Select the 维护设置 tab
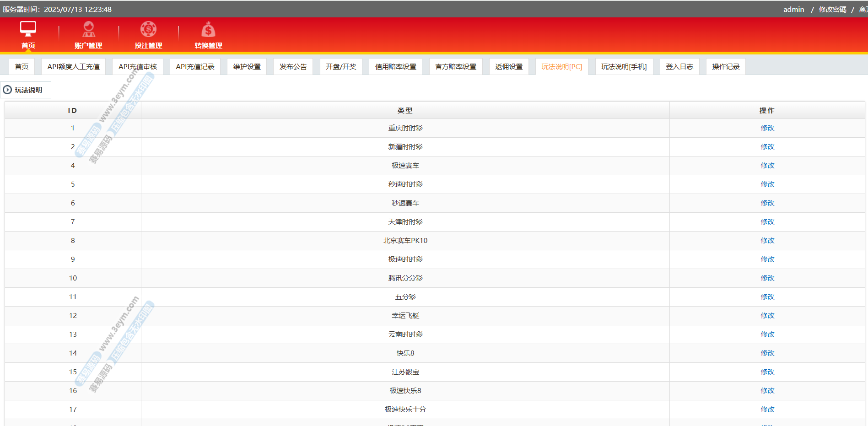Screen dimensions: 868x426 pos(247,67)
